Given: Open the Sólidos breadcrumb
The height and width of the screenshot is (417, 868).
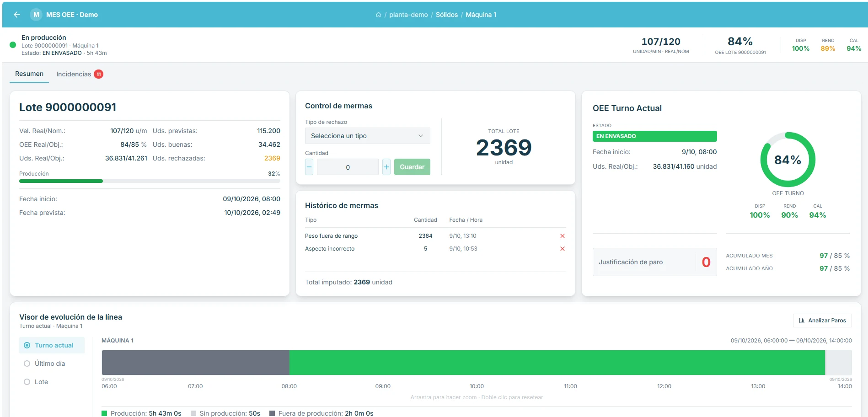Looking at the screenshot, I should (x=447, y=15).
